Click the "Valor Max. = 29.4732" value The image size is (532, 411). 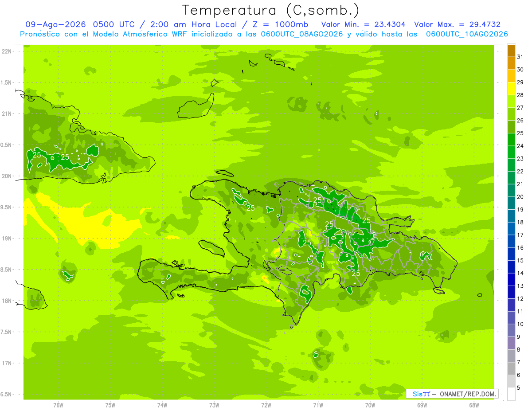pos(457,24)
